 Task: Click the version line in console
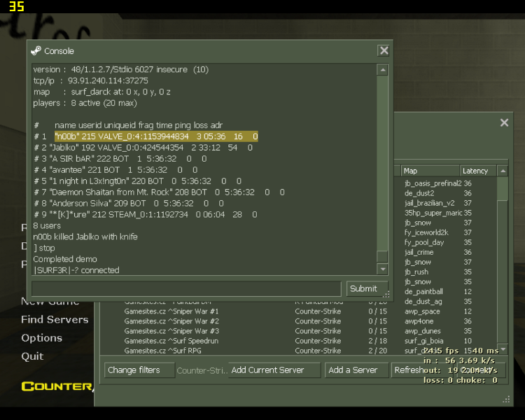[x=121, y=70]
